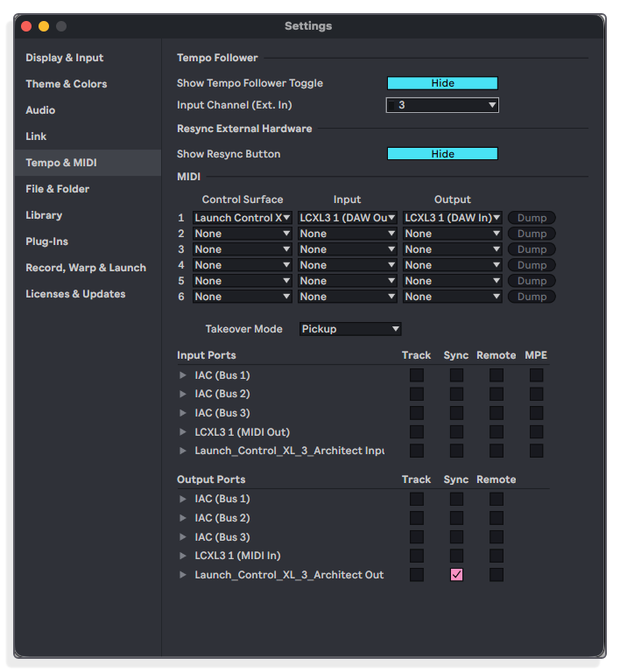620x672 pixels.
Task: Enable Remote for Launch_Control_XL_3_Architect Output
Action: pos(497,575)
